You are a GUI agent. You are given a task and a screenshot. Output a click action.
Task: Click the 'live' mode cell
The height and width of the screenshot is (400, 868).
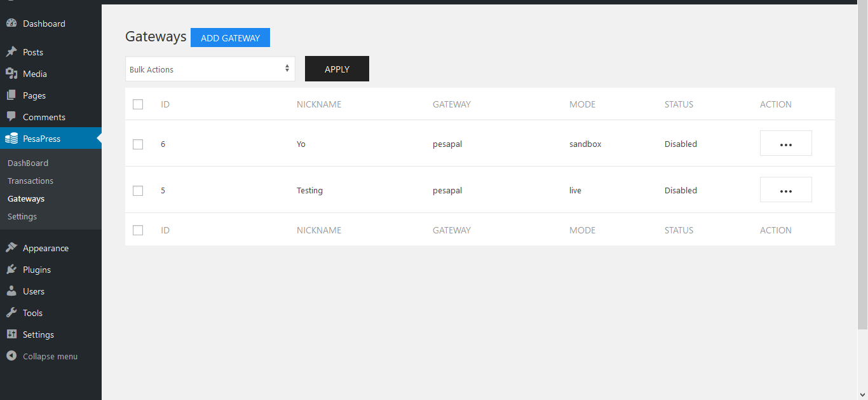tap(575, 191)
